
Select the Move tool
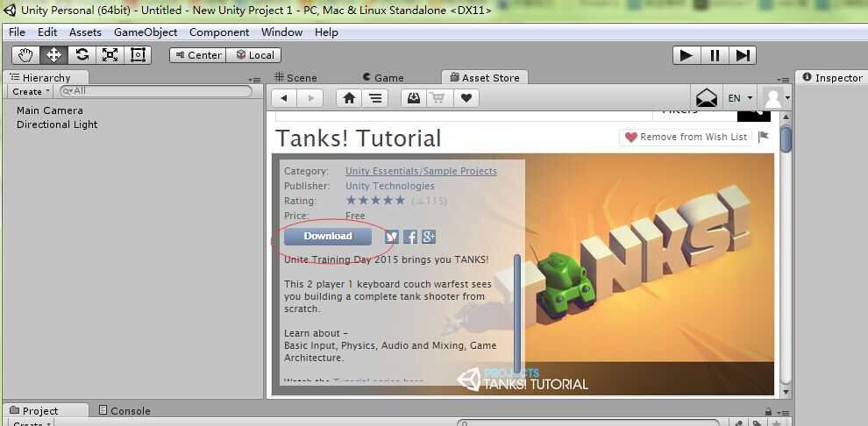(x=53, y=54)
